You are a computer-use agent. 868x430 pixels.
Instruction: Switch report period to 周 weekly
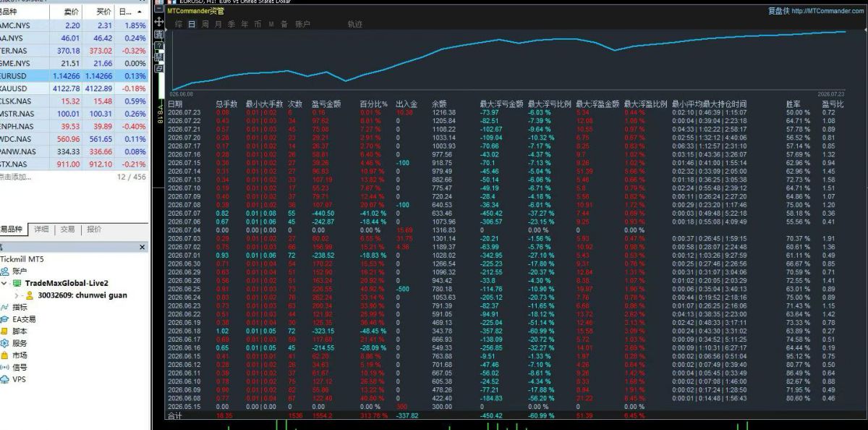(205, 24)
